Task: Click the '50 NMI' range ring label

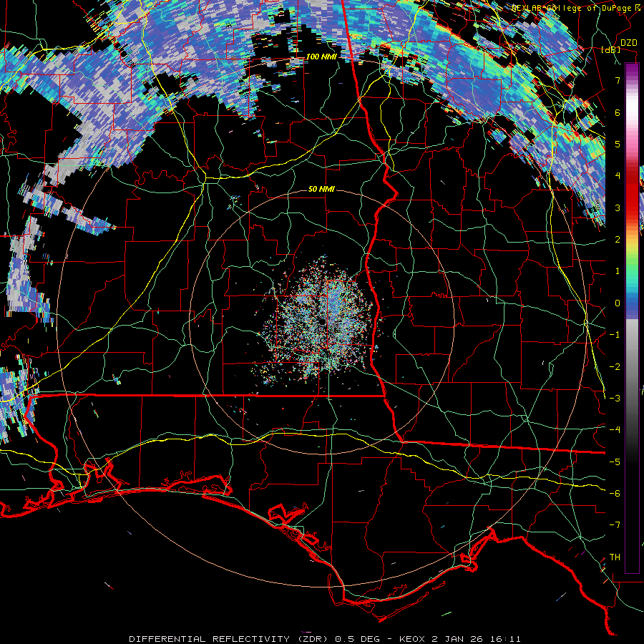Action: coord(321,190)
